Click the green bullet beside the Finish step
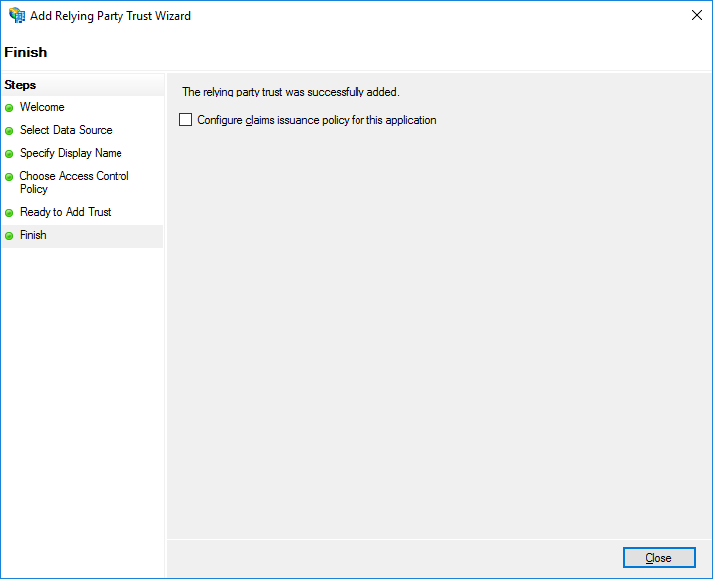The height and width of the screenshot is (579, 713). [x=10, y=236]
